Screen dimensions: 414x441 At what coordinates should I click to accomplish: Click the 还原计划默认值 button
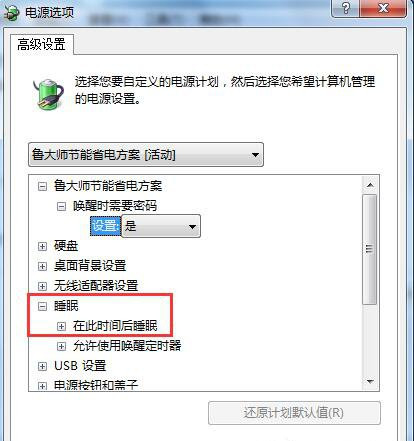coord(294,413)
